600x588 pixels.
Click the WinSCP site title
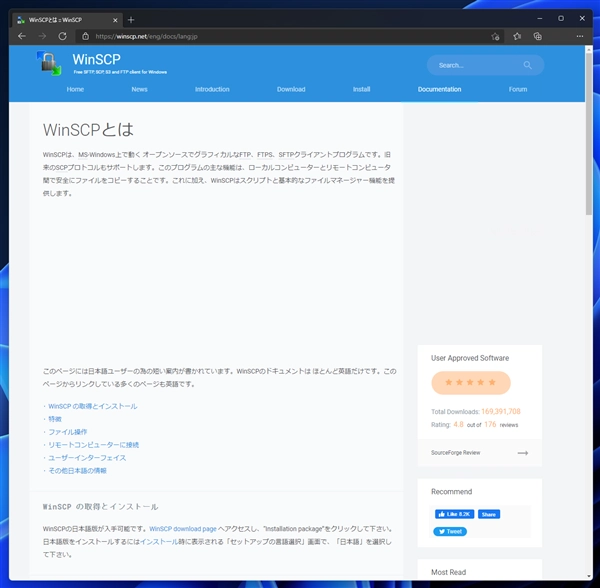[96, 59]
